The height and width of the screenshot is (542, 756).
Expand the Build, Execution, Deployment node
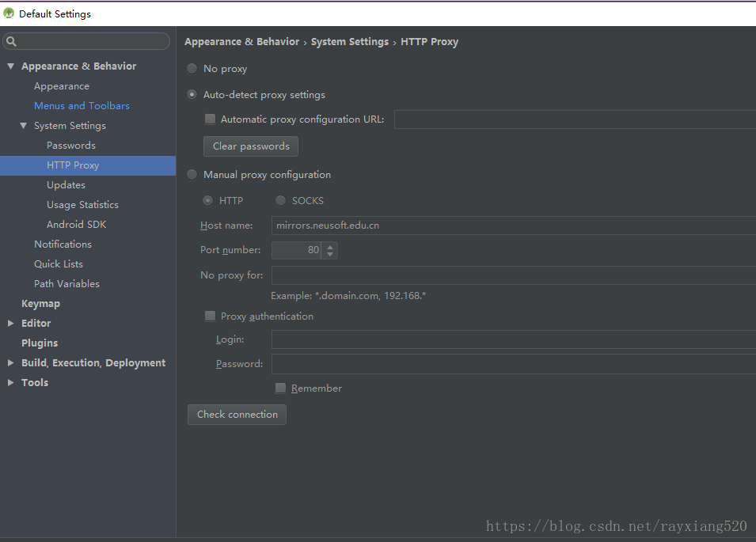coord(10,362)
